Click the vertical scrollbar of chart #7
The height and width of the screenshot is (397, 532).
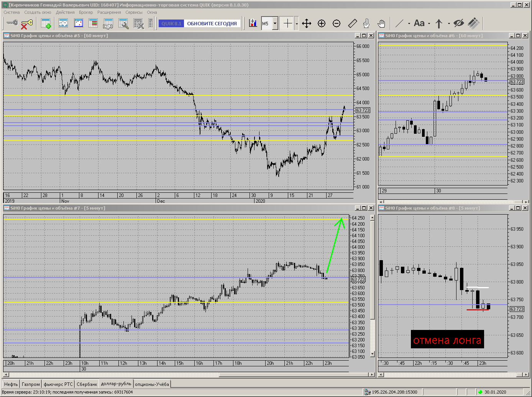372,285
